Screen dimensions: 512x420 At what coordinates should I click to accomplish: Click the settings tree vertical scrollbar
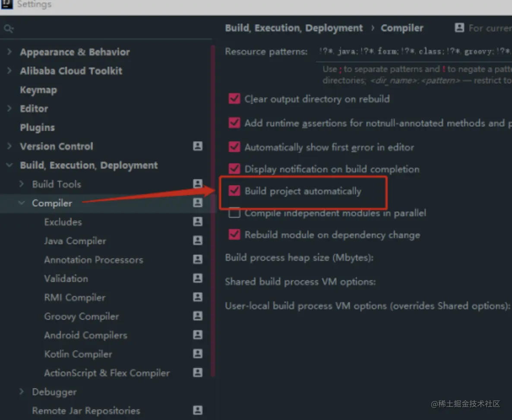tap(213, 210)
